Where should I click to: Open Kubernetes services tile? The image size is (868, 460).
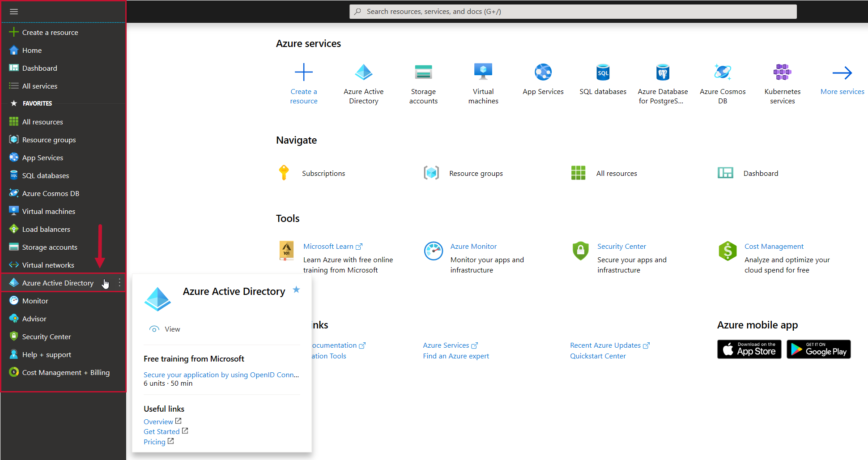783,84
